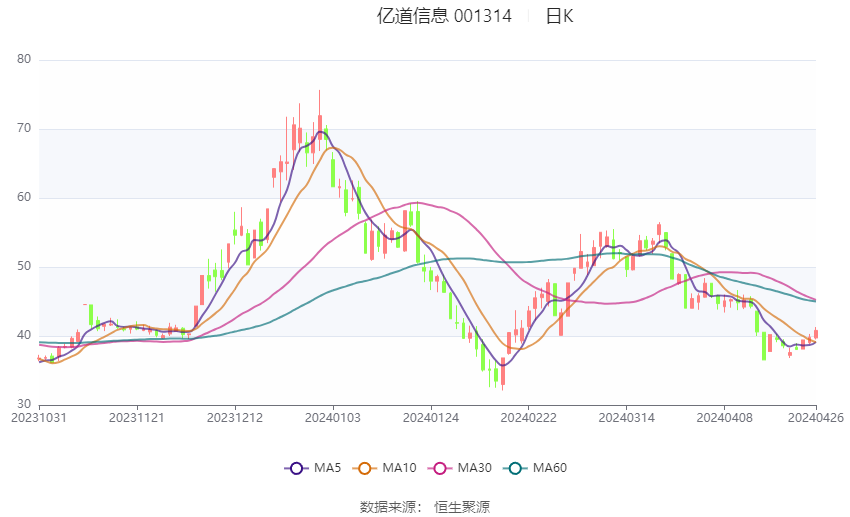Click the x-axis date label 20231121

[x=137, y=418]
